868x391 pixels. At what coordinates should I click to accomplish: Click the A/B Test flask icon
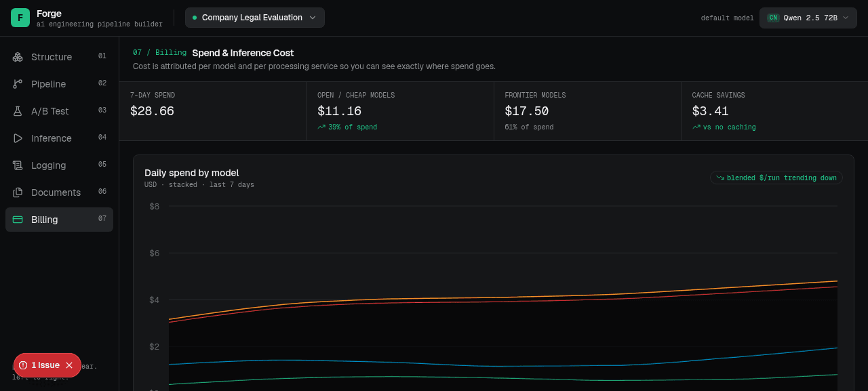point(18,111)
